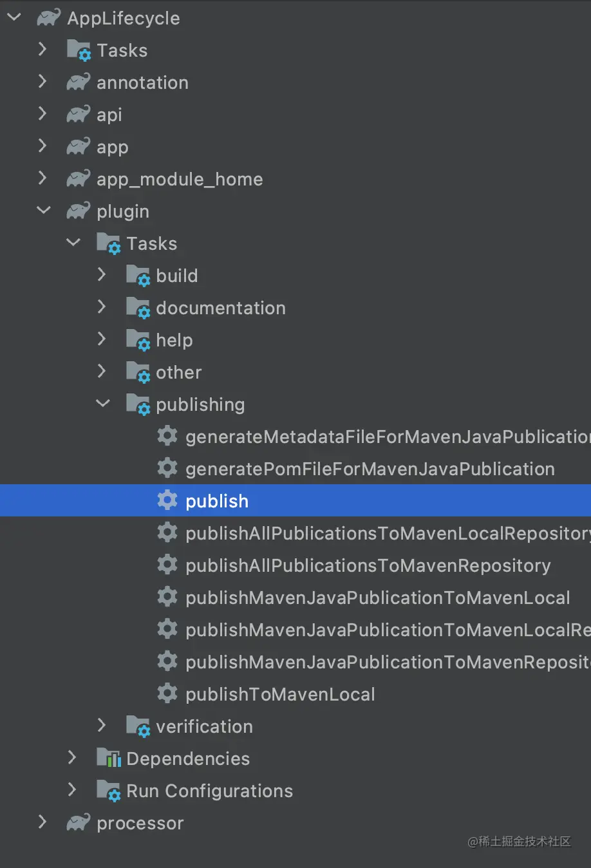Image resolution: width=591 pixels, height=868 pixels.
Task: Click gear icon beside generateMetadataFileForMavenJavaPublication
Action: coord(167,436)
